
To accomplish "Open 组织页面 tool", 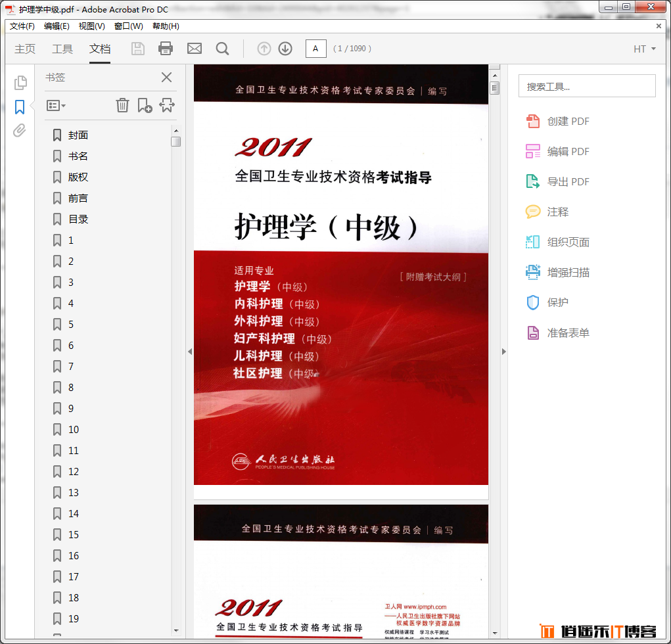I will 568,242.
